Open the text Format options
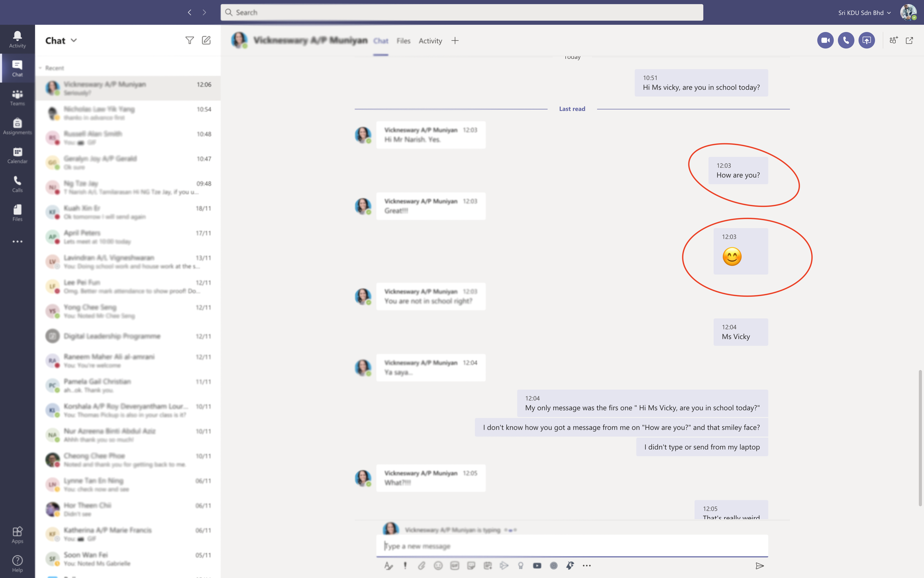This screenshot has width=924, height=578. [388, 566]
